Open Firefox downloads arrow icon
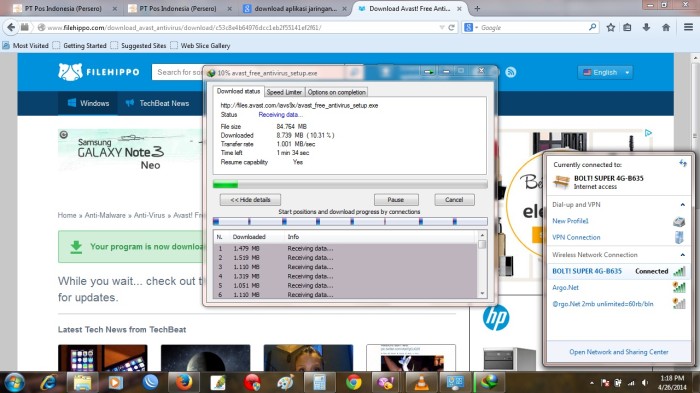700x393 pixels. pos(646,28)
